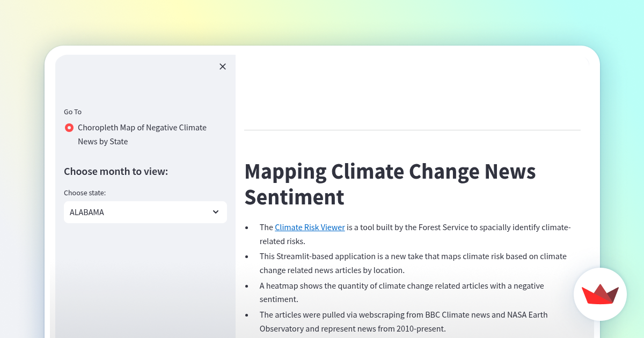Click the Streamlit red boat logo
The height and width of the screenshot is (338, 644).
pyautogui.click(x=600, y=294)
